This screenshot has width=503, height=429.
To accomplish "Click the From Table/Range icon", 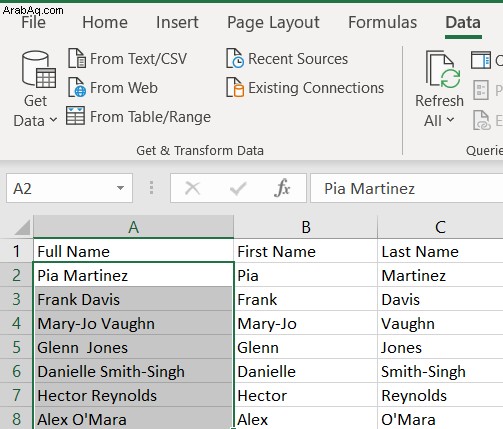I will 75,116.
